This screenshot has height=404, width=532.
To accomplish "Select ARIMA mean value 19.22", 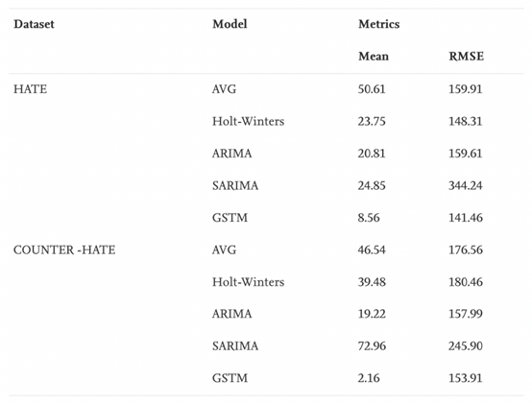I will click(372, 314).
